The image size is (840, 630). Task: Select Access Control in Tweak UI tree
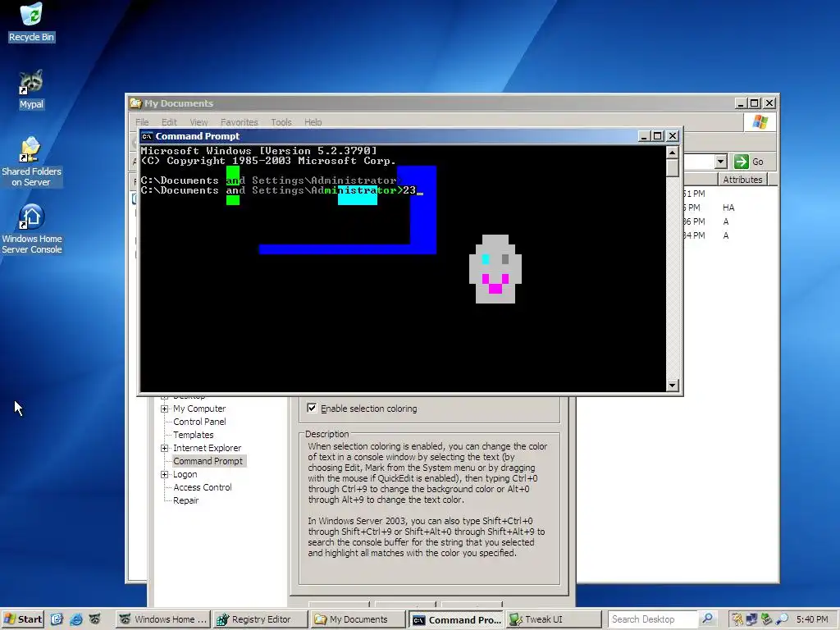[x=202, y=487]
